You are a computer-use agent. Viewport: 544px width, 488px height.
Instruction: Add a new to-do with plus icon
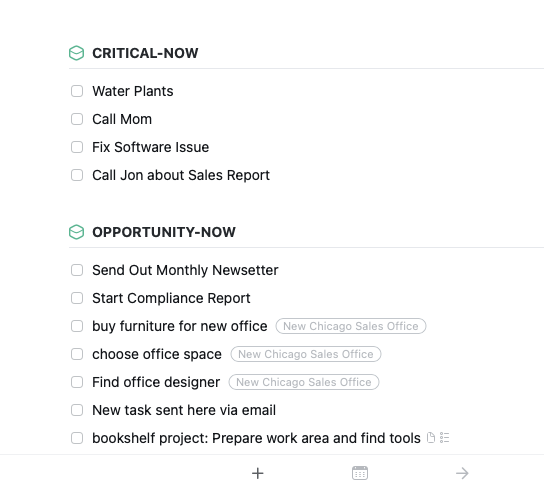pos(257,473)
